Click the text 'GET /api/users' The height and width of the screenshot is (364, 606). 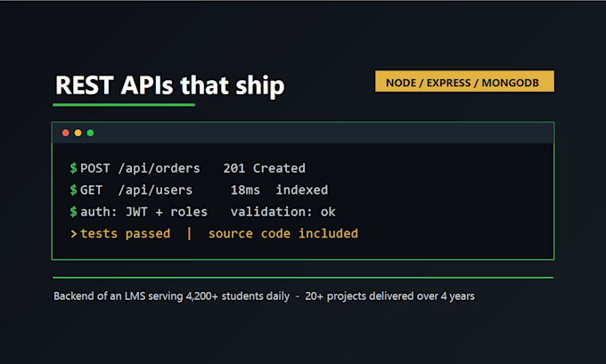point(136,190)
